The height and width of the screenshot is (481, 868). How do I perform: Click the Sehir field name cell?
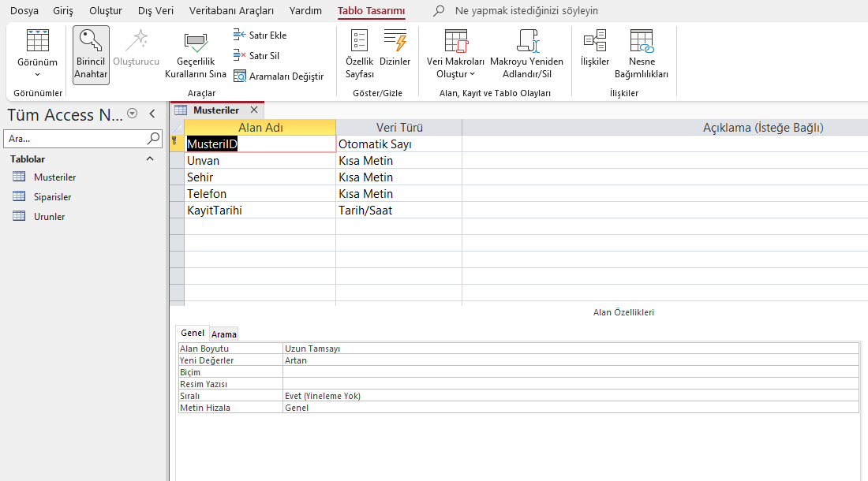click(x=260, y=177)
